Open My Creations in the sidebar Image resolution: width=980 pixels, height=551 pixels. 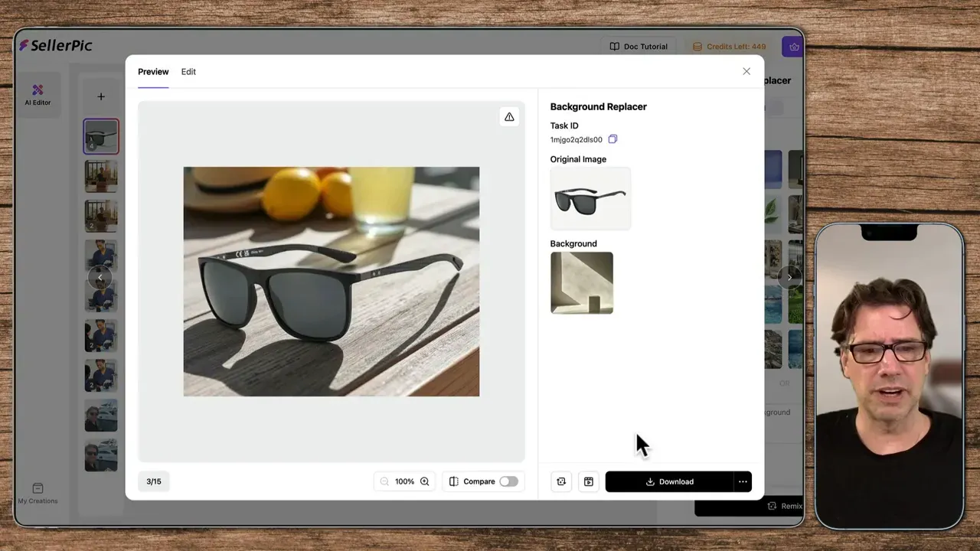tap(38, 494)
